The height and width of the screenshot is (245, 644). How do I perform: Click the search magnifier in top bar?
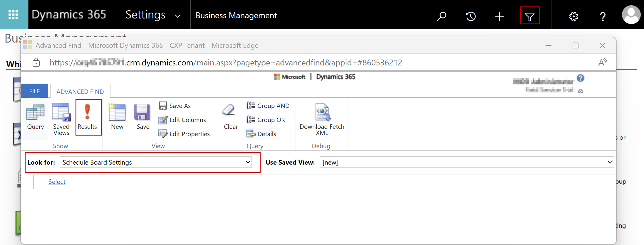click(x=441, y=16)
